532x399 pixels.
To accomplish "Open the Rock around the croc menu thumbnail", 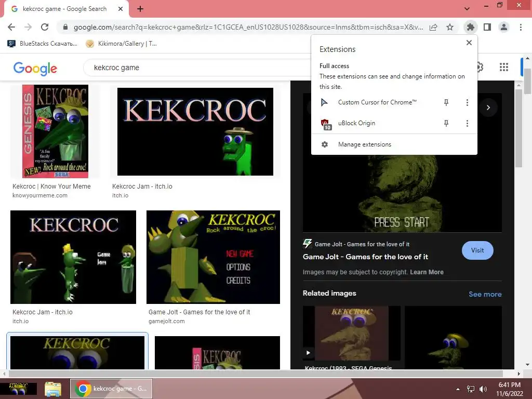I will tap(213, 257).
